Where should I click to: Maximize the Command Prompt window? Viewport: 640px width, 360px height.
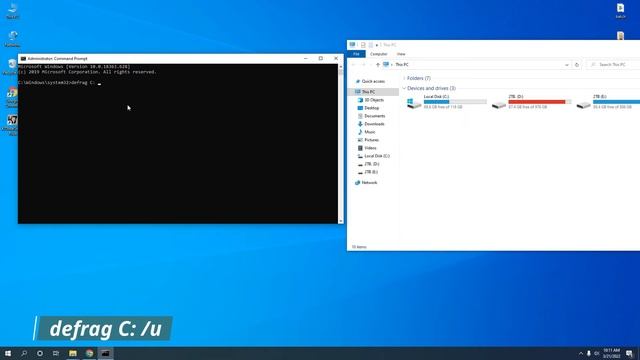(321, 58)
